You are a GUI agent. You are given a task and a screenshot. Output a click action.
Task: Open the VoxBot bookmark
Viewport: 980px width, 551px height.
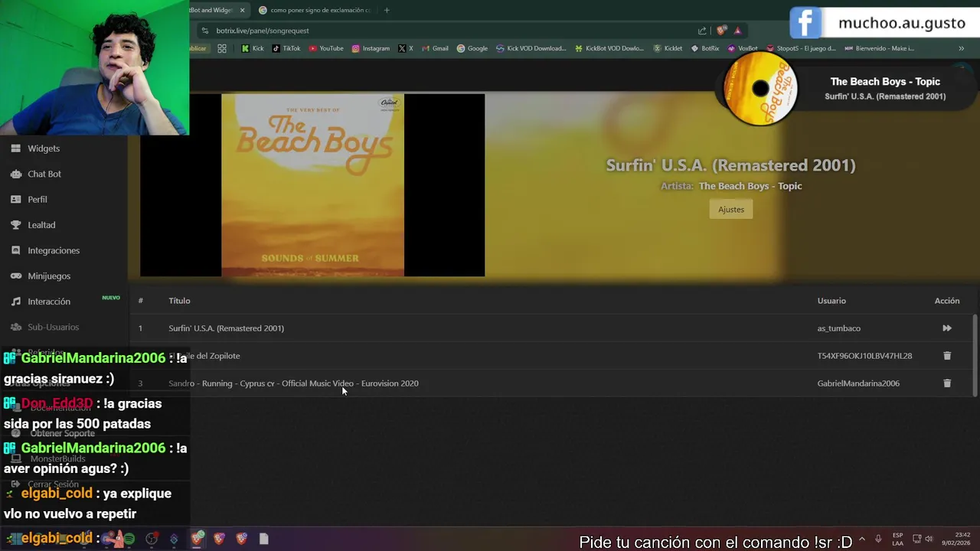pos(743,48)
